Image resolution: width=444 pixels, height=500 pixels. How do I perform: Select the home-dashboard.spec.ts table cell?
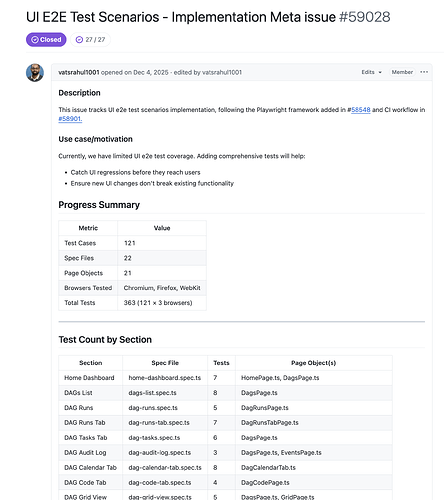165,378
